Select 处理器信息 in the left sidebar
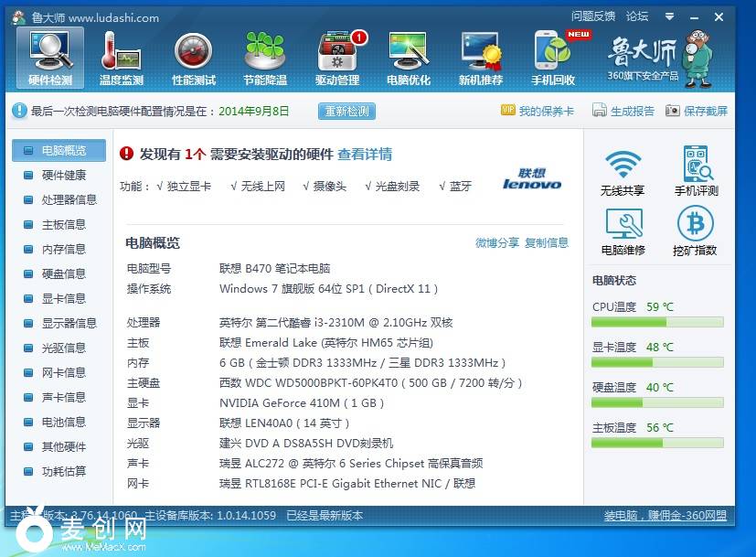756x557 pixels. point(69,199)
